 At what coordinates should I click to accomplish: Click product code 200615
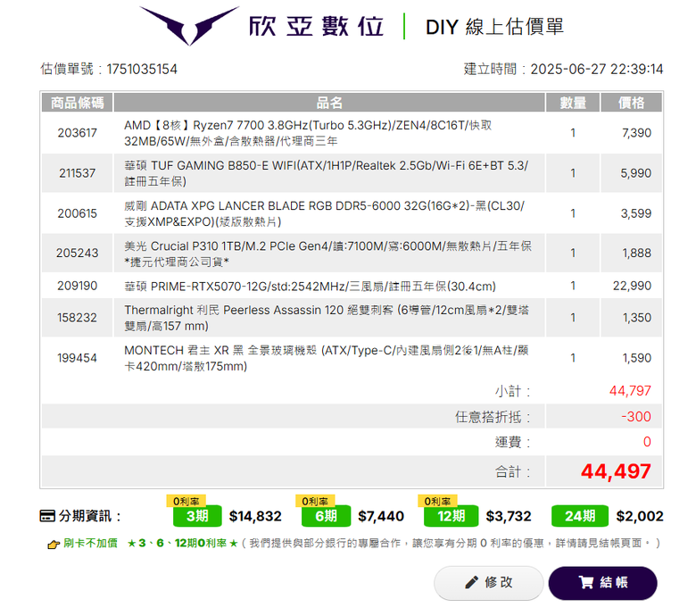coord(78,213)
